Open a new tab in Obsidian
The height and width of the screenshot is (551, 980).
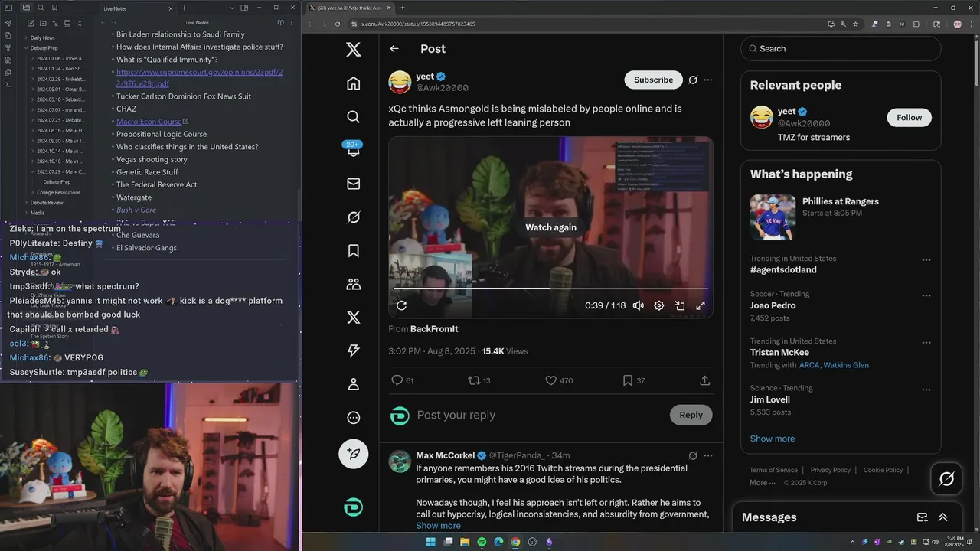(x=184, y=8)
